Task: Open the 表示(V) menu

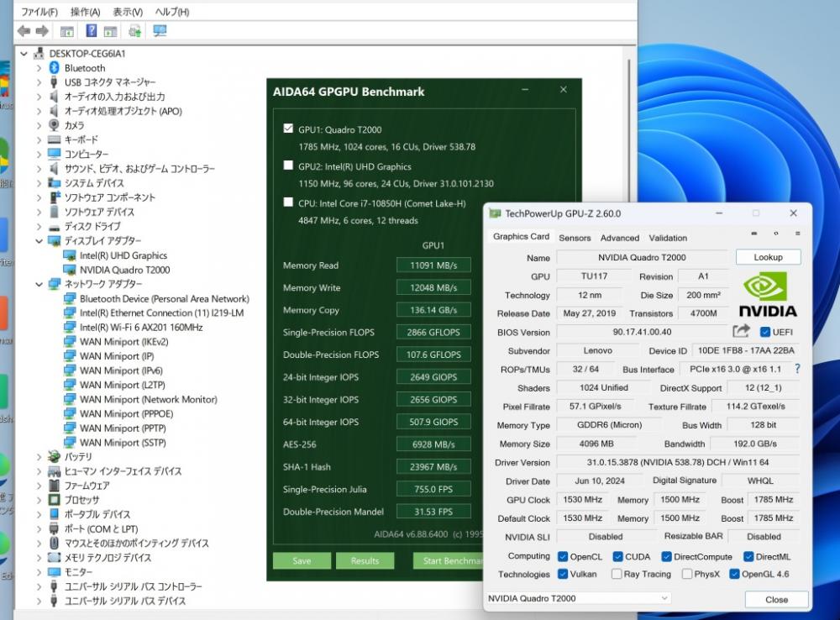Action: [x=128, y=12]
